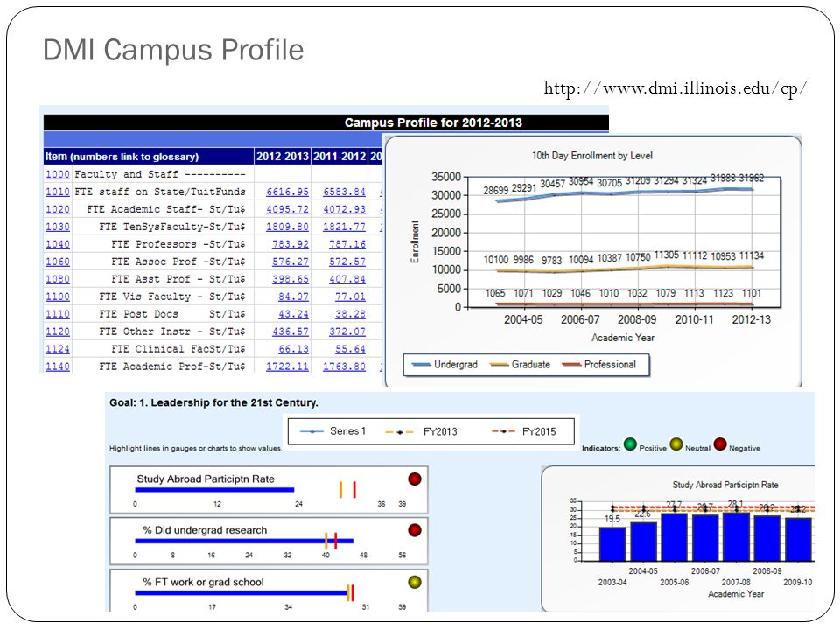Click the green Positive indicator icon

point(631,444)
